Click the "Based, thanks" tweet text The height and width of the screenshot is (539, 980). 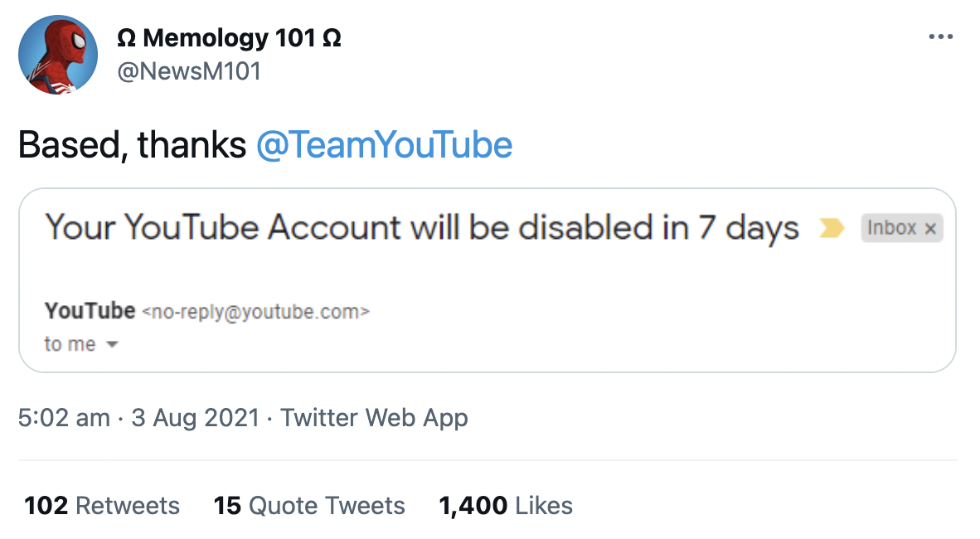133,145
